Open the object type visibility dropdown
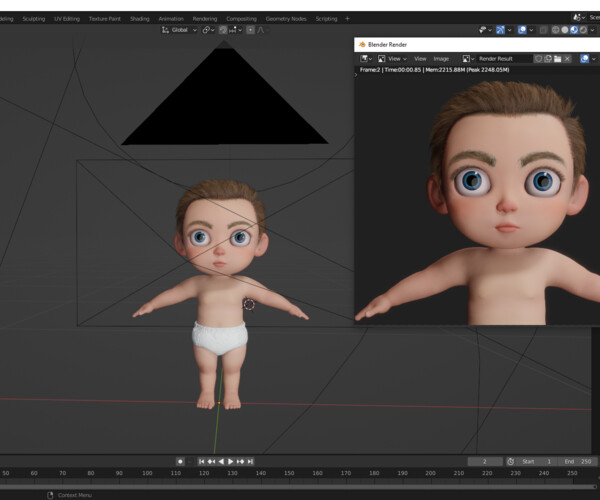600x500 pixels. pyautogui.click(x=485, y=30)
